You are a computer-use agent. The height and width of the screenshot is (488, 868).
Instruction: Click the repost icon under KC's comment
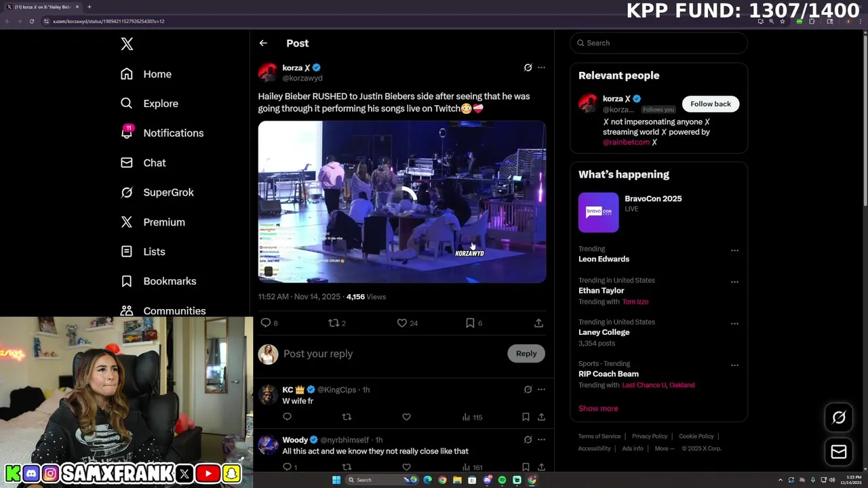point(347,417)
